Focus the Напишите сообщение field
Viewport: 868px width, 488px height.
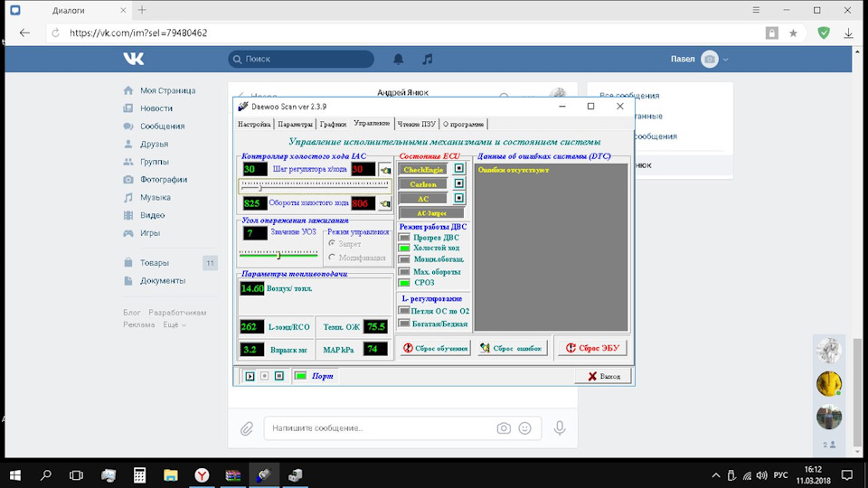379,428
